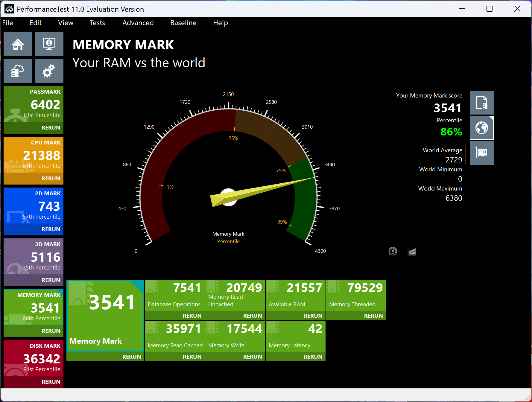Open the Help menu
The image size is (532, 402).
click(x=221, y=23)
